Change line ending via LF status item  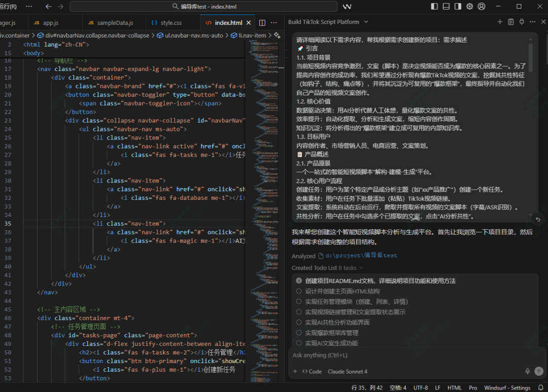(437, 387)
